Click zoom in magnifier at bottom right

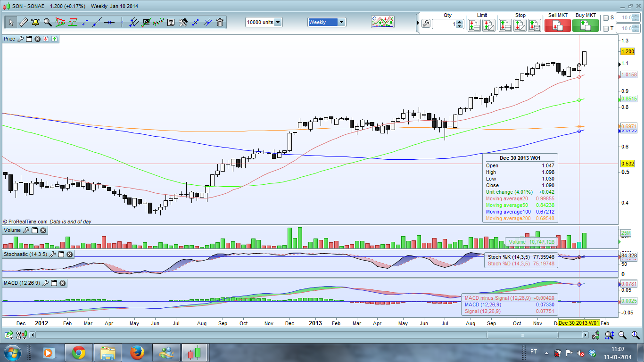[x=635, y=335]
